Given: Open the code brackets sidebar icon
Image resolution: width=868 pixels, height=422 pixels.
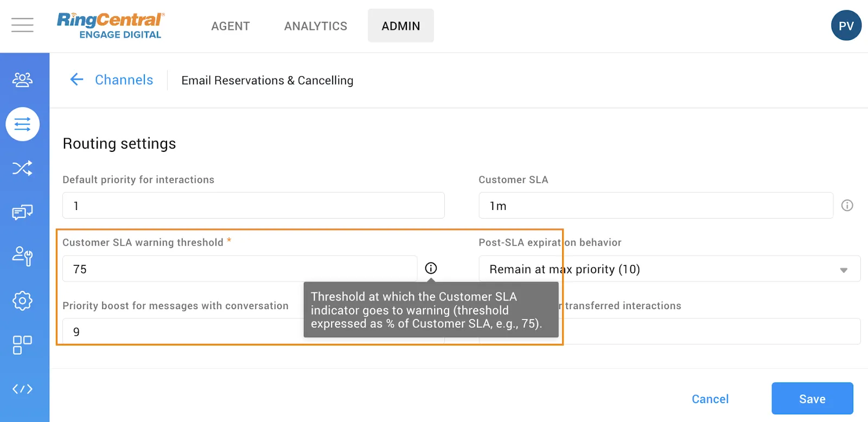Looking at the screenshot, I should (x=22, y=389).
